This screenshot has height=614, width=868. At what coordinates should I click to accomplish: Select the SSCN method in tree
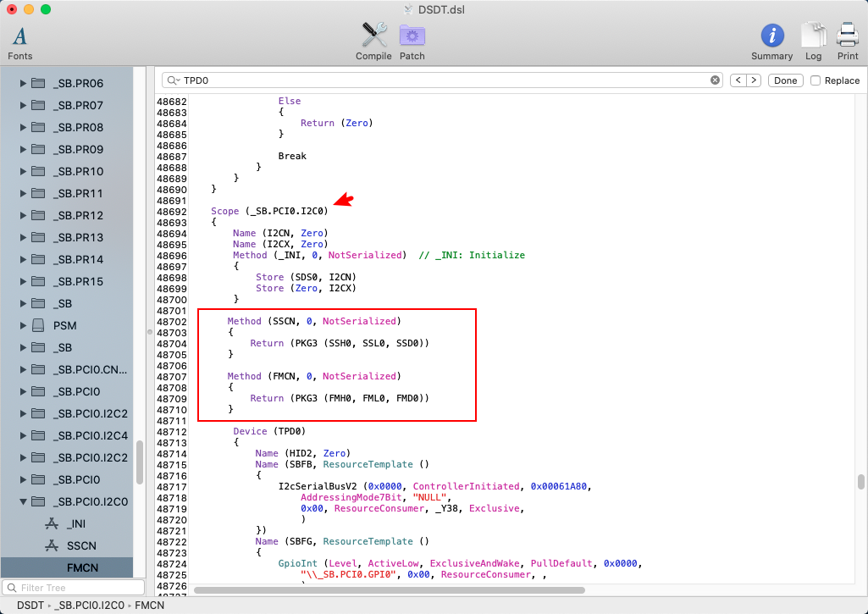(81, 545)
